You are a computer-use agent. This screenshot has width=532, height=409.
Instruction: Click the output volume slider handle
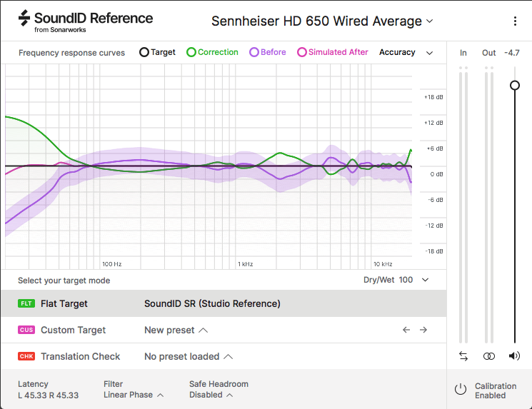(514, 85)
